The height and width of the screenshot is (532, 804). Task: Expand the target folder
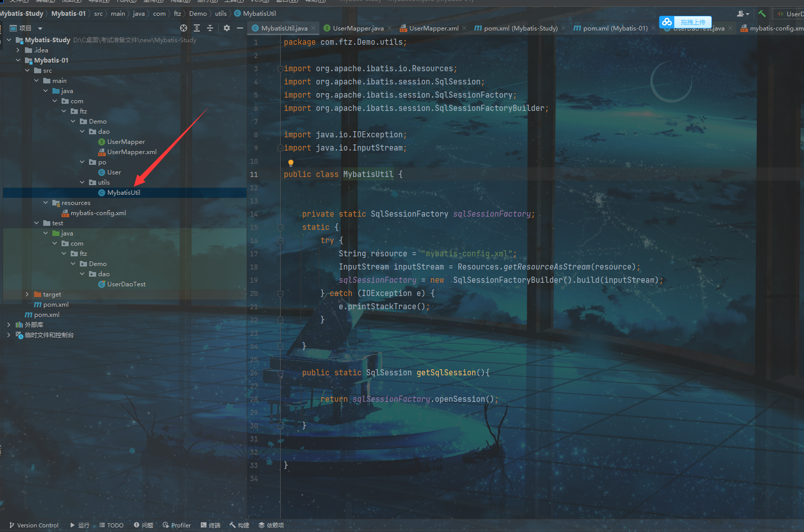[x=27, y=294]
